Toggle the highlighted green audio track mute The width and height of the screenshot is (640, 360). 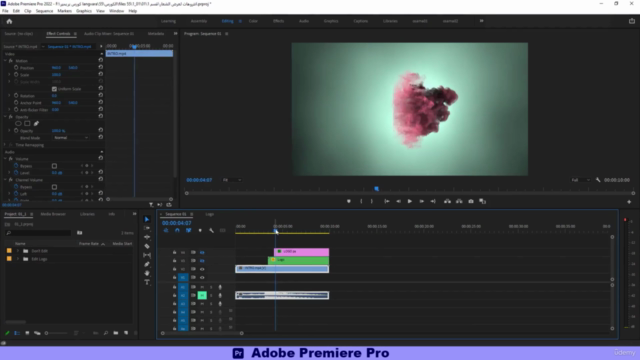[x=202, y=295]
